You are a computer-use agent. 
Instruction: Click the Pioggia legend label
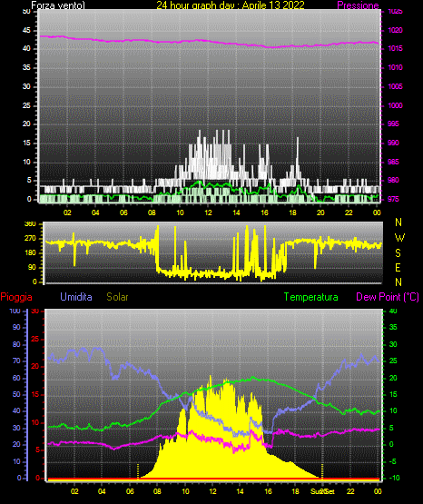point(16,297)
